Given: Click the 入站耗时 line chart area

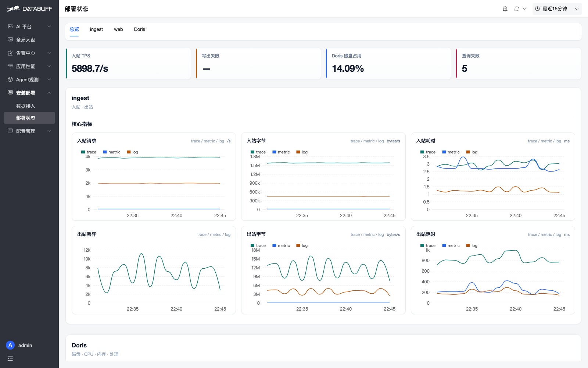Looking at the screenshot, I should point(498,183).
